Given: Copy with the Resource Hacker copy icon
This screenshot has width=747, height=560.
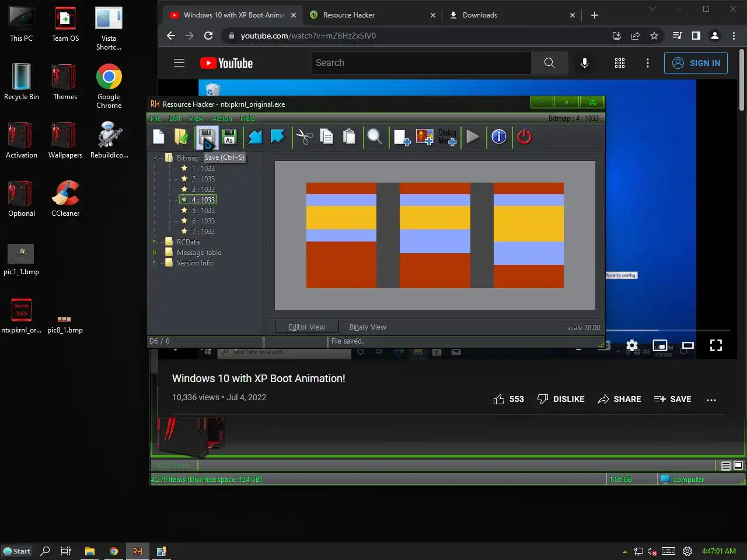Looking at the screenshot, I should pos(327,137).
